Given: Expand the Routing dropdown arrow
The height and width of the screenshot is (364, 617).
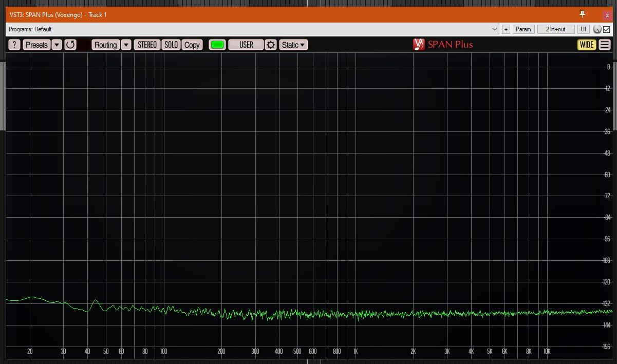Looking at the screenshot, I should pos(126,45).
